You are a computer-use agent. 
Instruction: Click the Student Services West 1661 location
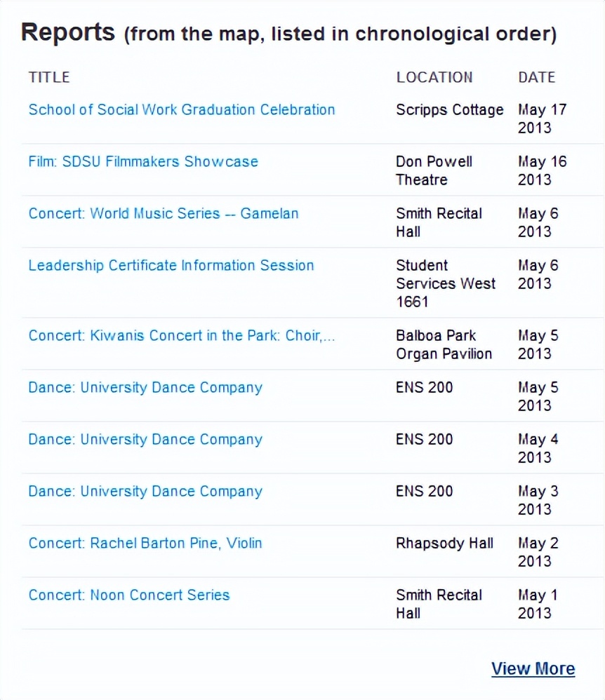pos(446,283)
